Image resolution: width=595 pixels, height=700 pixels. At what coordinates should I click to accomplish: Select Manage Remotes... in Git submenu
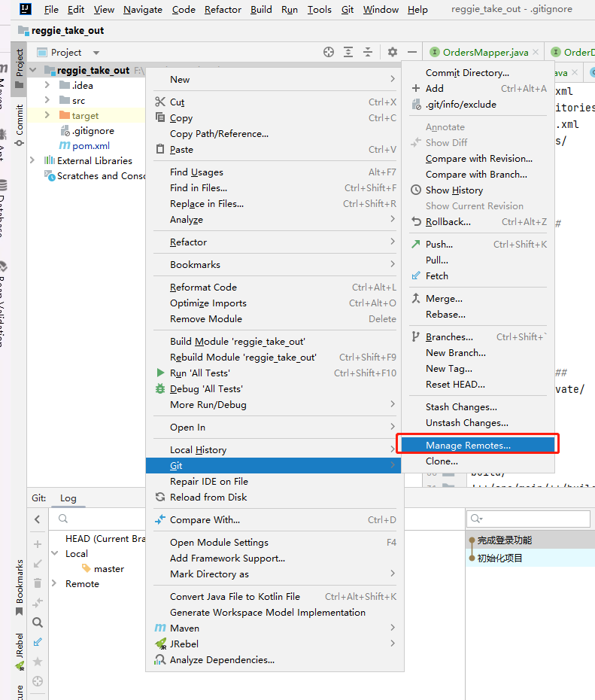coord(478,445)
